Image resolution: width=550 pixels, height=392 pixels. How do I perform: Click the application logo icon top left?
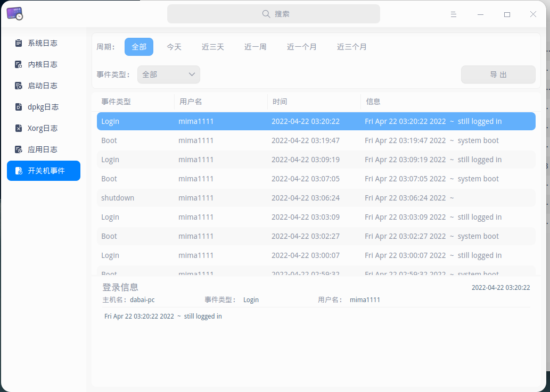tap(14, 14)
